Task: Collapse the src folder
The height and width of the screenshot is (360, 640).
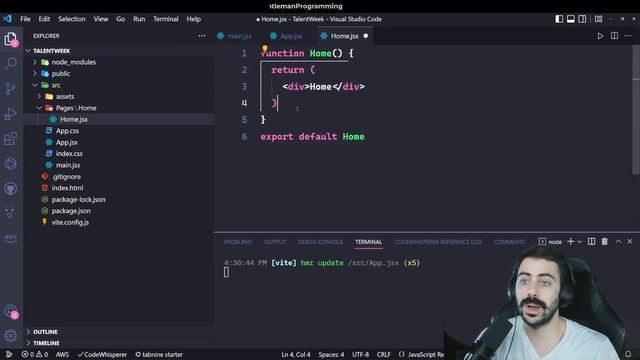Action: pos(35,85)
